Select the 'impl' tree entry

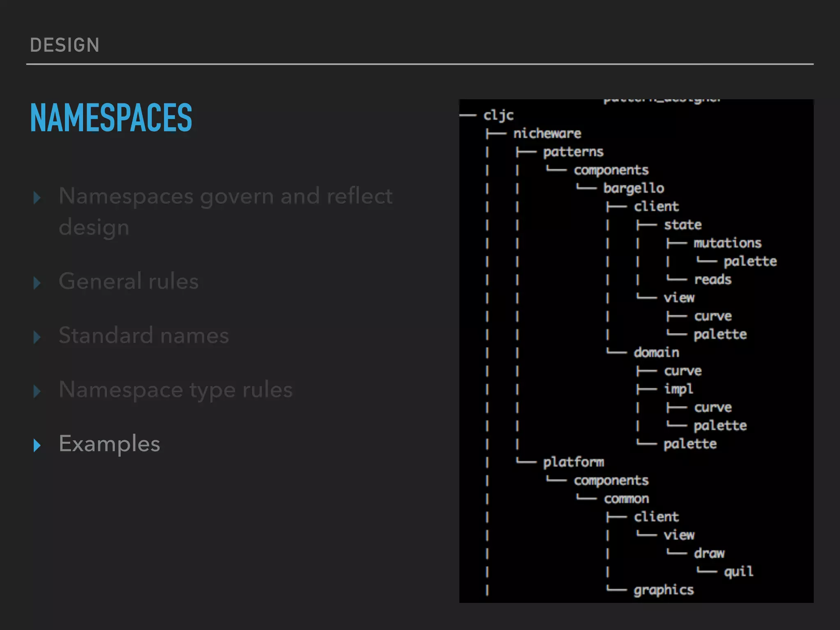coord(679,389)
